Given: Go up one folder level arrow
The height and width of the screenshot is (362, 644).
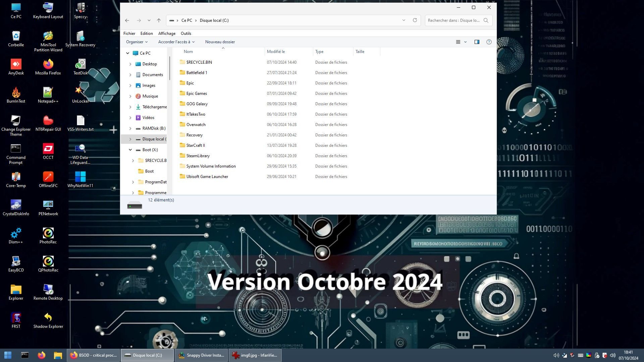Looking at the screenshot, I should click(x=159, y=20).
